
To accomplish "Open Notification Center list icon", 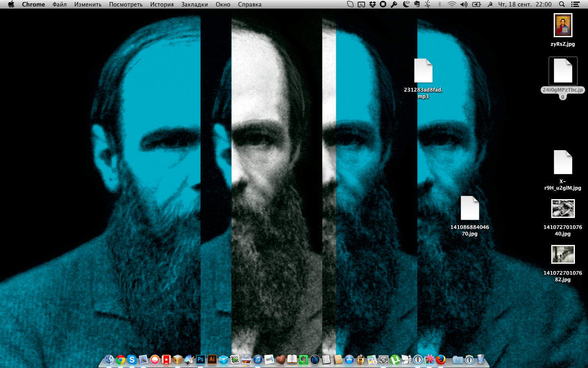I will [575, 4].
